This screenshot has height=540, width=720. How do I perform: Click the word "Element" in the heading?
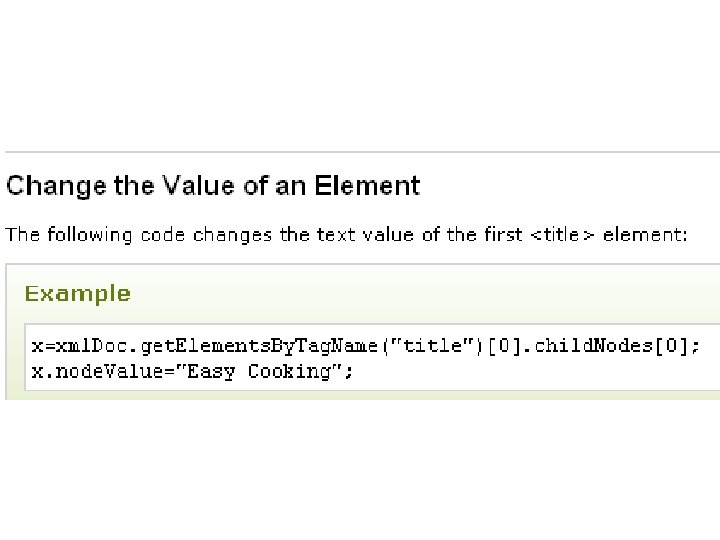(367, 186)
